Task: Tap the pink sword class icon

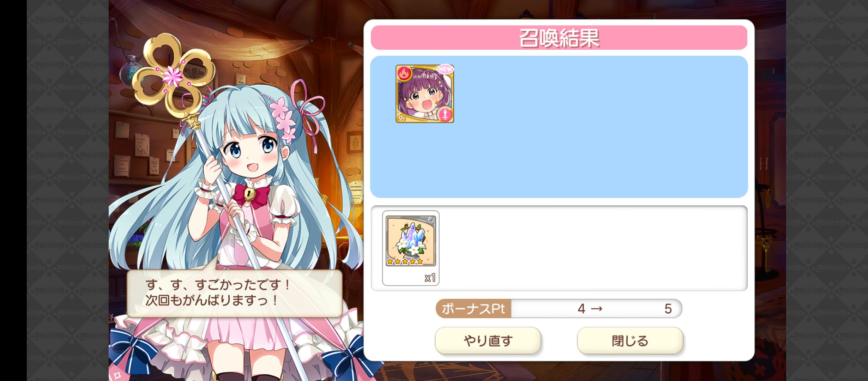Action: click(x=445, y=114)
